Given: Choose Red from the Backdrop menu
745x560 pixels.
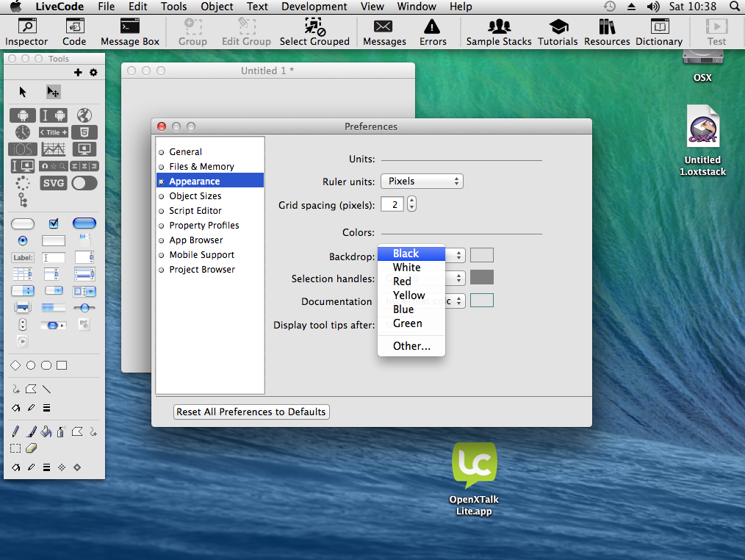Looking at the screenshot, I should pyautogui.click(x=411, y=281).
